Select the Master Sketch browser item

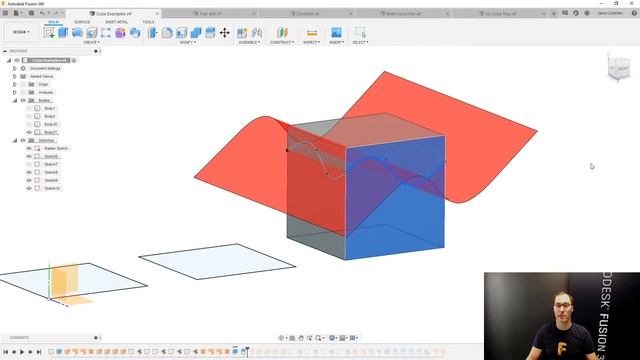pyautogui.click(x=56, y=148)
